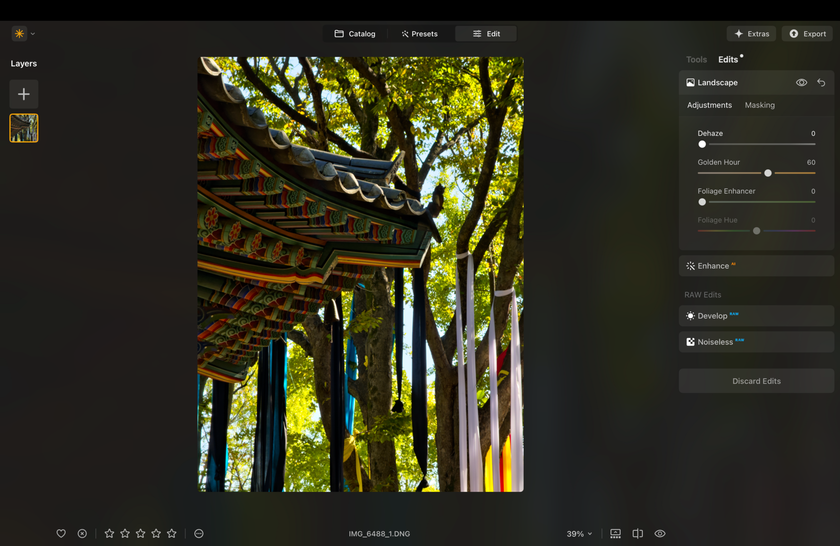Viewport: 840px width, 546px height.
Task: Click the Layers panel heading
Action: [x=24, y=63]
